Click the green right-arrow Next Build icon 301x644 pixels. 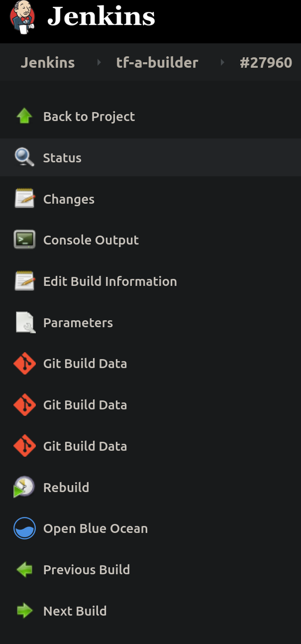(x=24, y=611)
